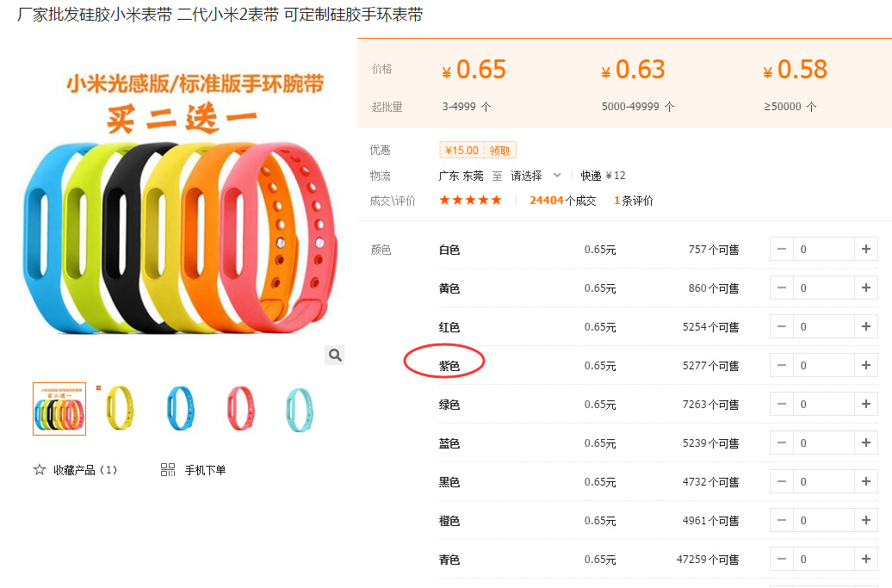Decrease quantity for 黄色 with minus button
Screen dimensions: 892x588
[782, 288]
